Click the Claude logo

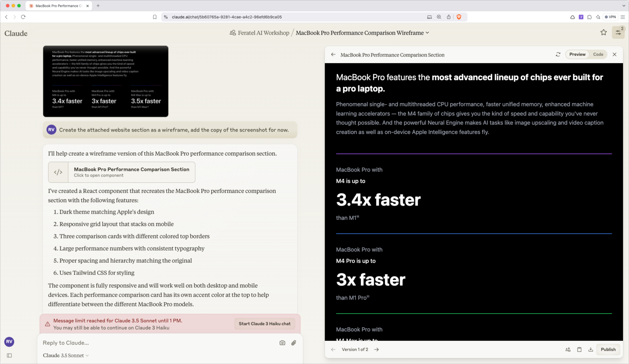(x=16, y=33)
